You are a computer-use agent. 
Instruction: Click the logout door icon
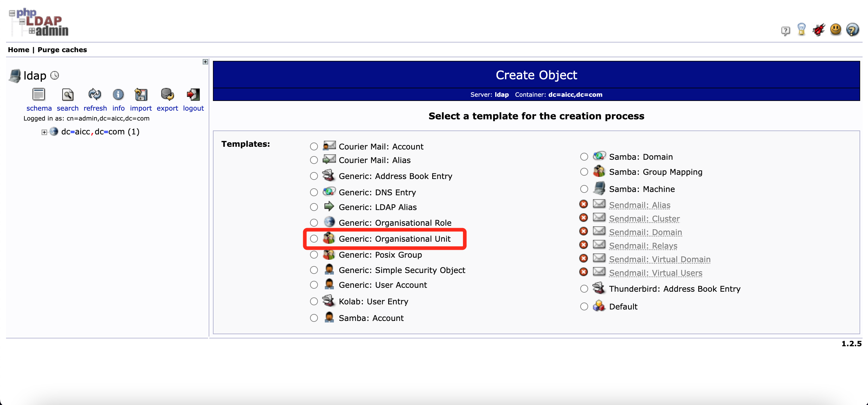193,95
